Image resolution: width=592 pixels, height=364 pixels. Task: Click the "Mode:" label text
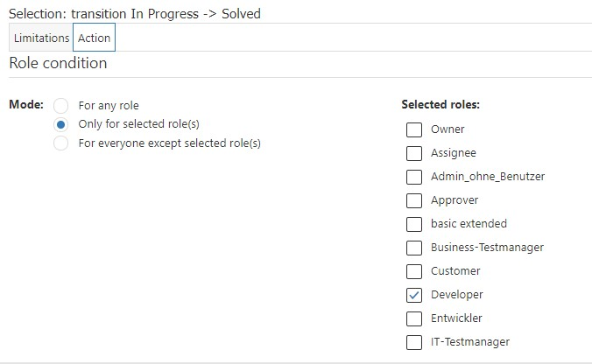coord(26,105)
